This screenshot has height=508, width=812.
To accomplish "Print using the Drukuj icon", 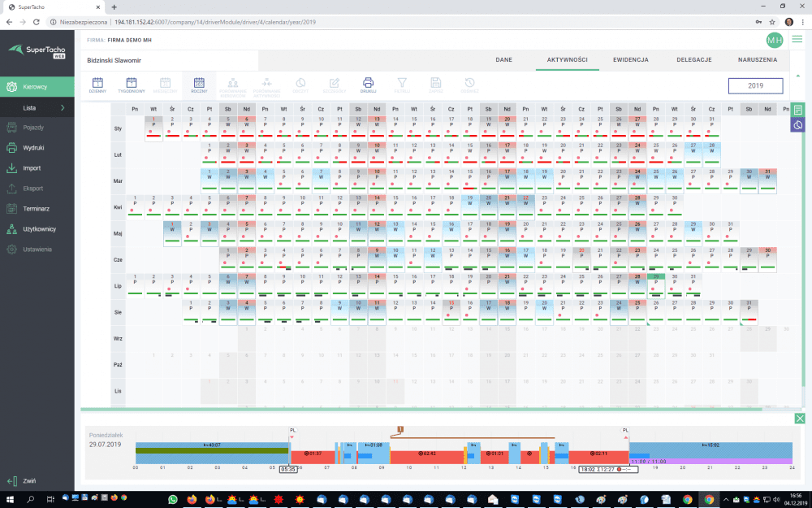I will pos(368,85).
